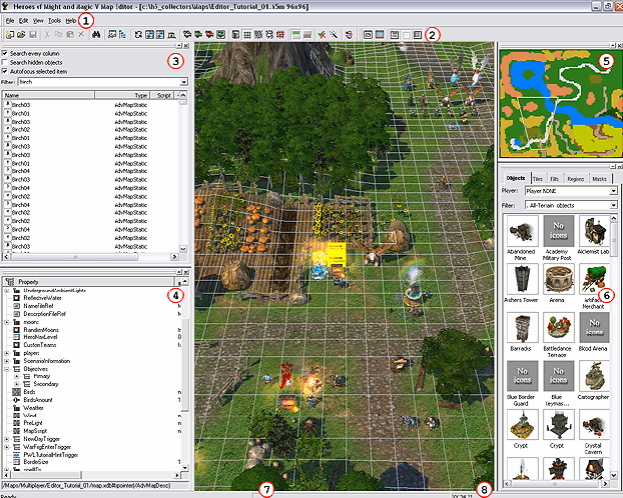The height and width of the screenshot is (498, 623).
Task: Sort object list by Type column header
Action: 122,95
